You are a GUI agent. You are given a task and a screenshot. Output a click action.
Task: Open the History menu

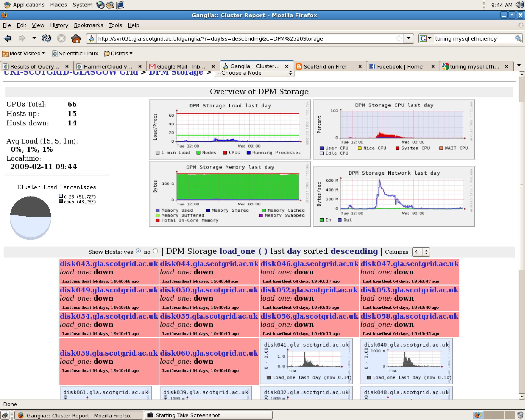tap(59, 25)
